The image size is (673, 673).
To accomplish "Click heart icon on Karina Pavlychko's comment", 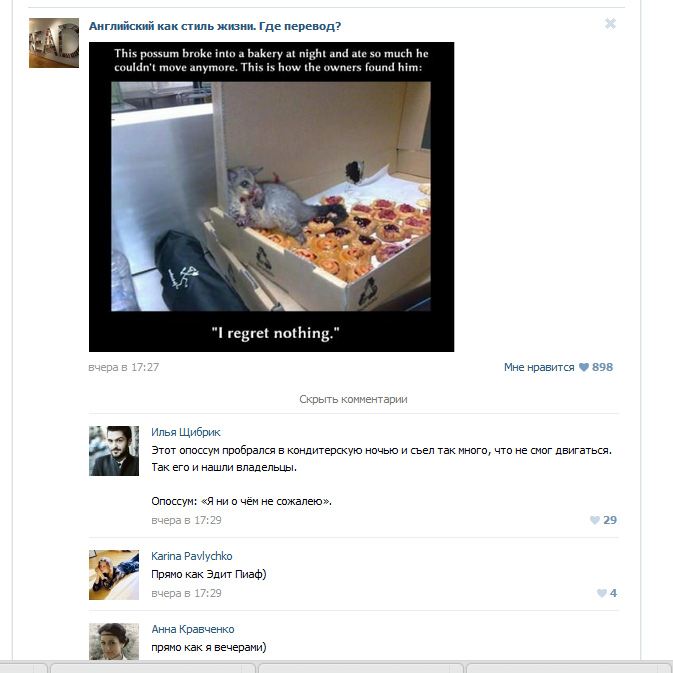I will (x=602, y=593).
